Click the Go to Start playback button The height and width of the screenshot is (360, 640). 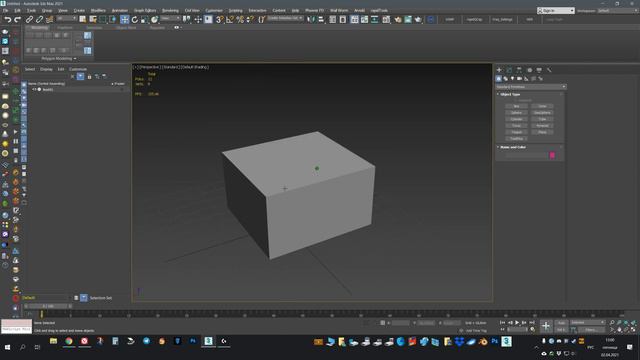coord(503,323)
